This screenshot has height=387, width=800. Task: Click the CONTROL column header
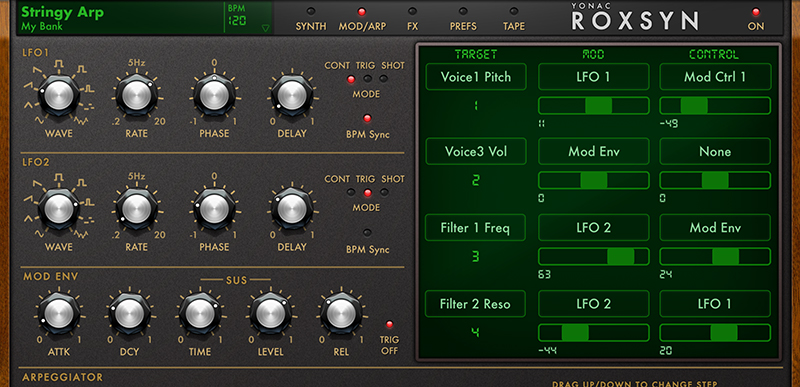click(714, 54)
